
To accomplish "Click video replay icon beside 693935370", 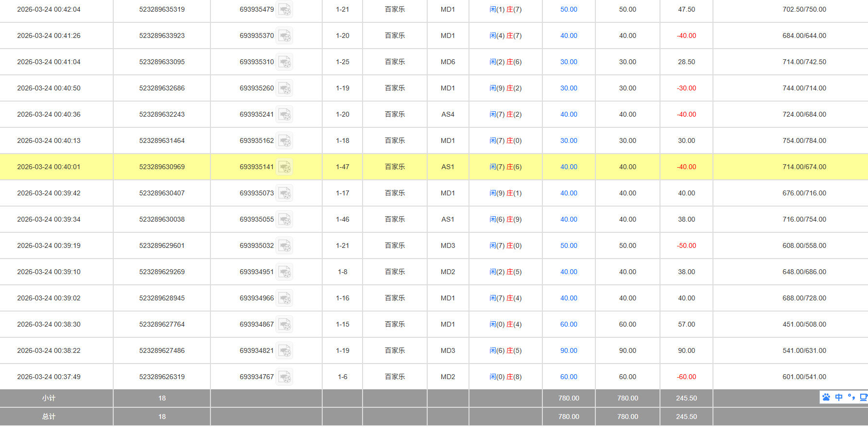I will [284, 36].
